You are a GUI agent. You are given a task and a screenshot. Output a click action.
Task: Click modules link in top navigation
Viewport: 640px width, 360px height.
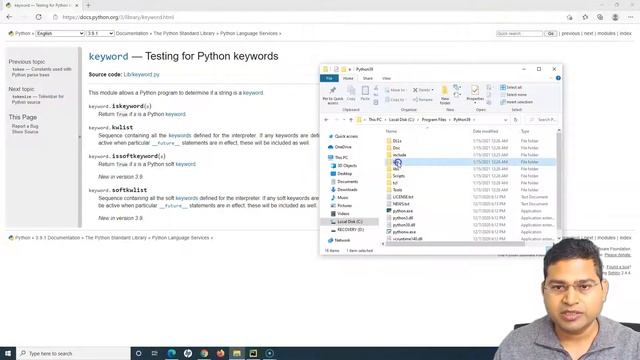(606, 33)
